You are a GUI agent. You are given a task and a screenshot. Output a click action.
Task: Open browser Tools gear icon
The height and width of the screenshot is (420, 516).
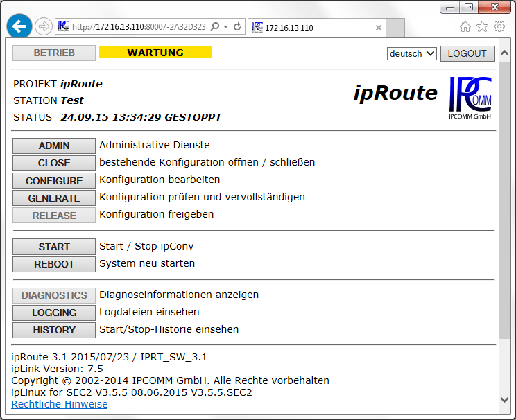point(499,26)
